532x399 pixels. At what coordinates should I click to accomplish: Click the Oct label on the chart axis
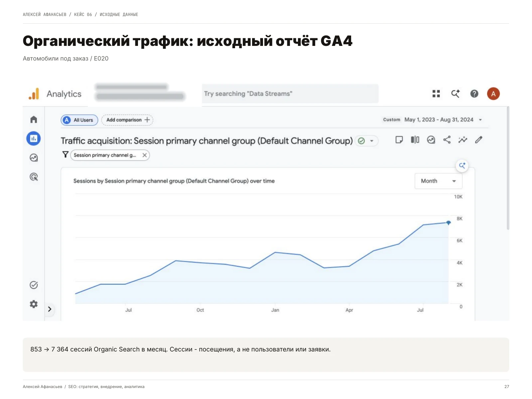pos(200,310)
